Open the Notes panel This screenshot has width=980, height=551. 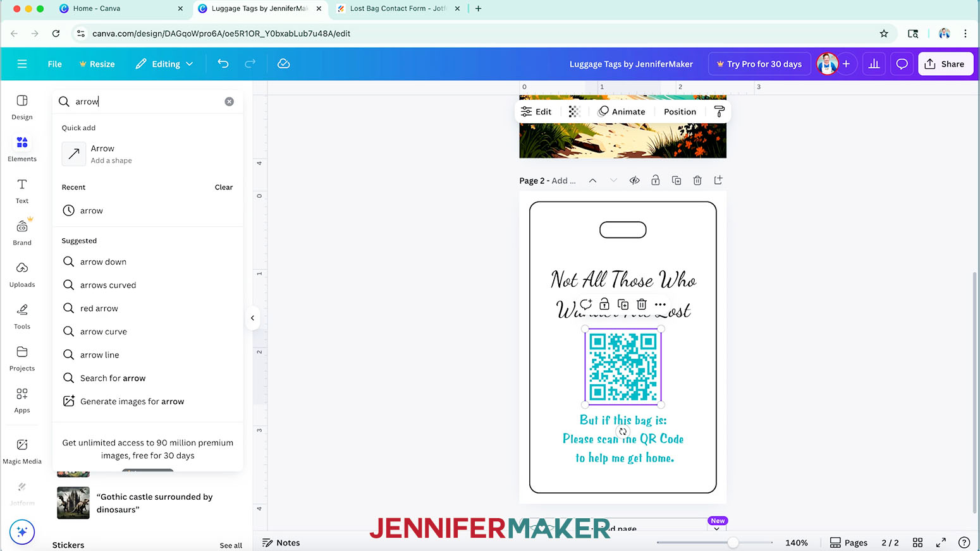(281, 543)
